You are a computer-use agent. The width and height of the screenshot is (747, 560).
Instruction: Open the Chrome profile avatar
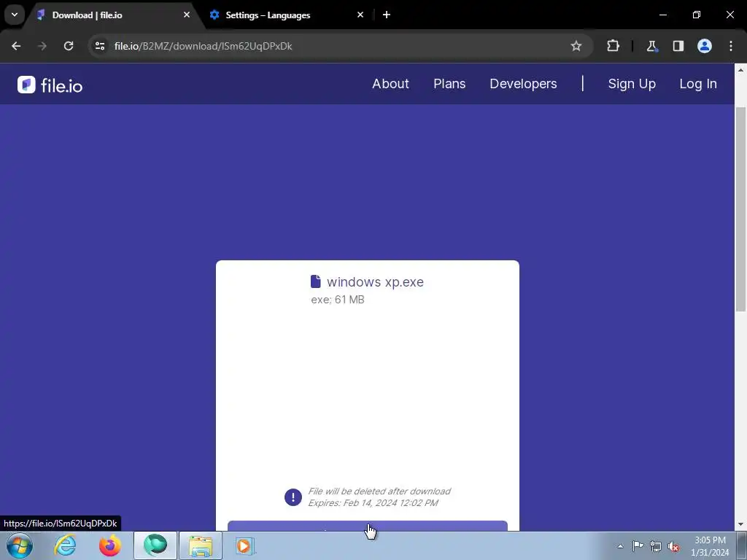(705, 46)
